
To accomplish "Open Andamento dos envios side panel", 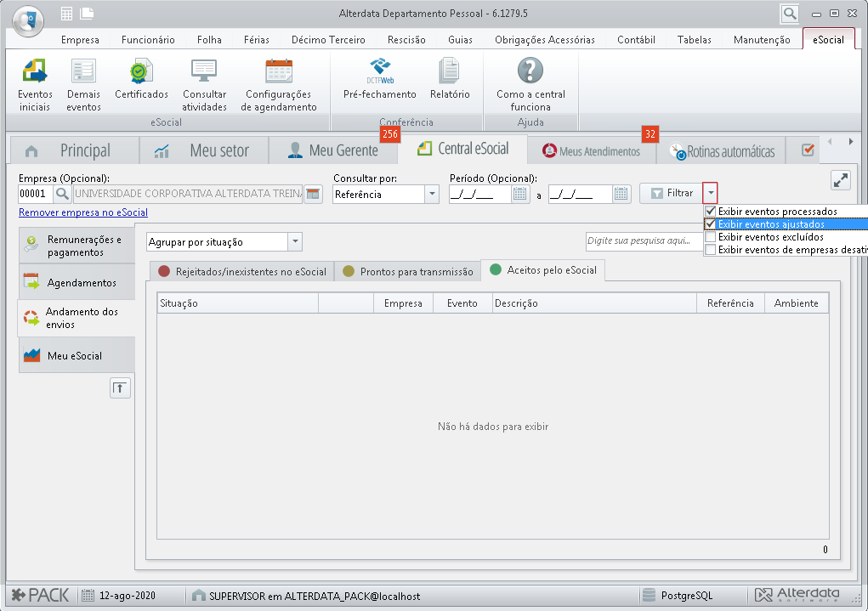I will 77,318.
